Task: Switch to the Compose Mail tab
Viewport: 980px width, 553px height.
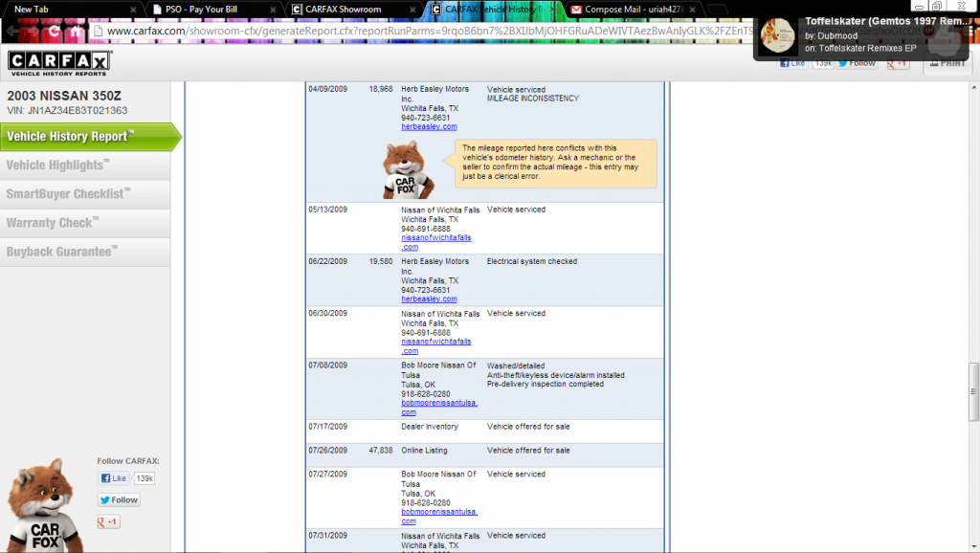Action: tap(633, 10)
